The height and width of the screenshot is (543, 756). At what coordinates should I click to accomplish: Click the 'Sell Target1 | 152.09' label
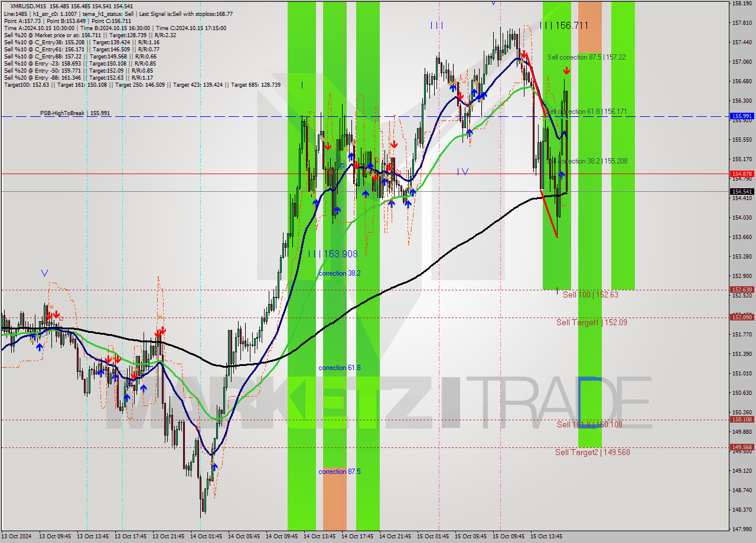pyautogui.click(x=592, y=322)
